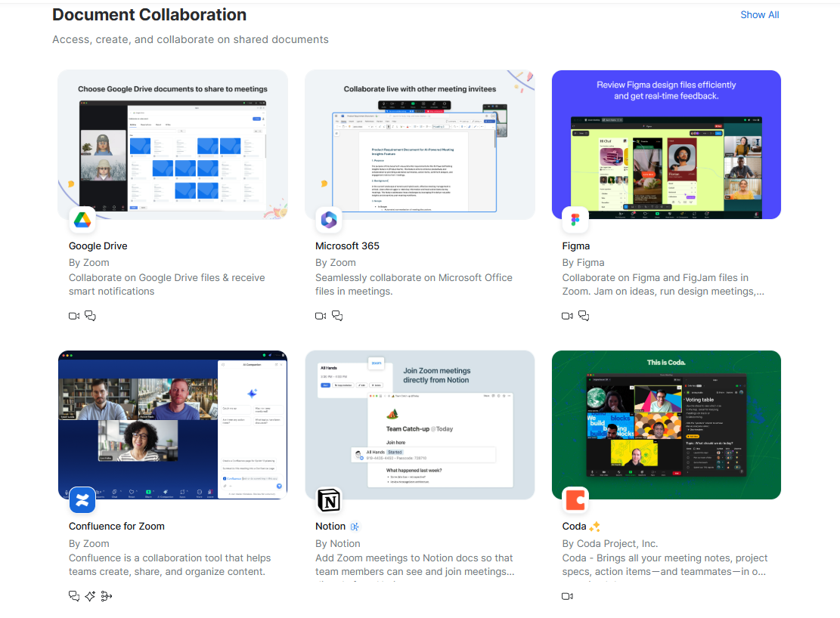Click the camera icon under Coda
The height and width of the screenshot is (618, 840).
[567, 596]
